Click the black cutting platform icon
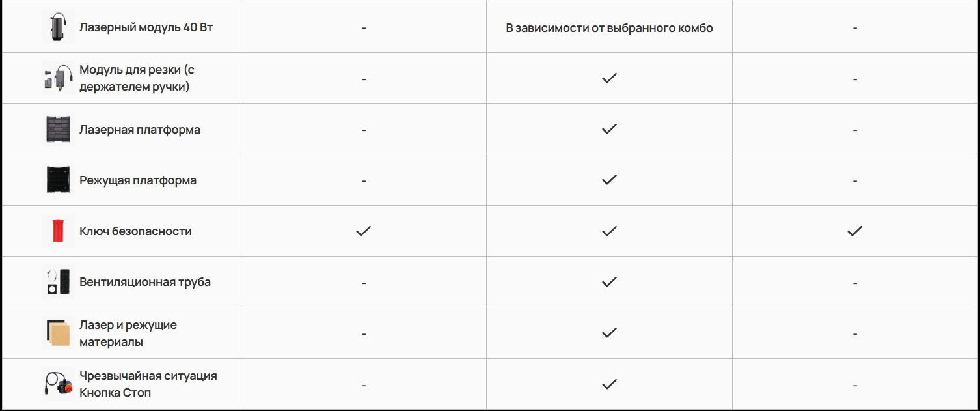Screen dimensions: 980x411 pyautogui.click(x=58, y=180)
